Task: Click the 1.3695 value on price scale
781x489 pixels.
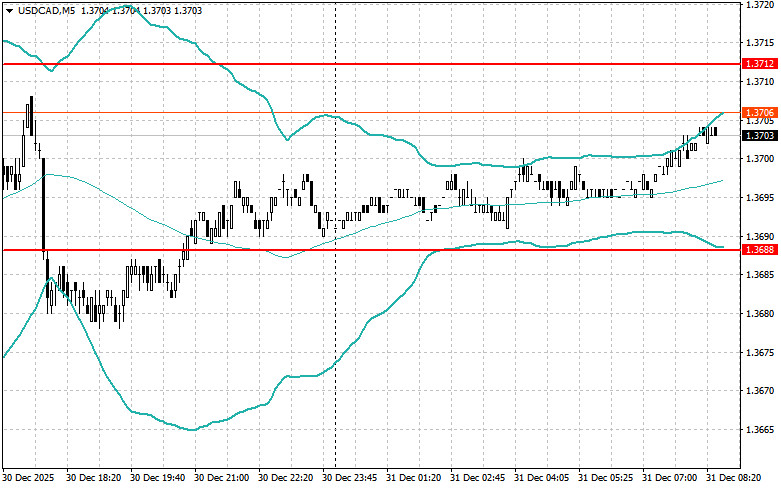Action: tap(759, 197)
